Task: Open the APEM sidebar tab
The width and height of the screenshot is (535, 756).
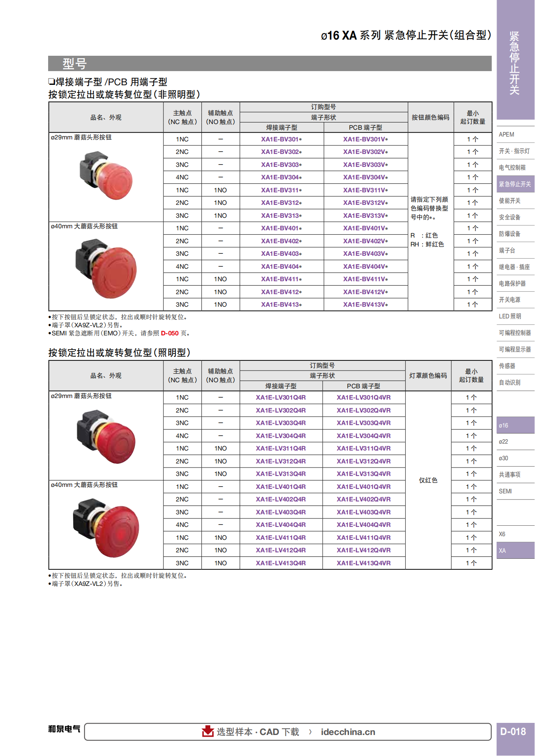Action: (516, 135)
